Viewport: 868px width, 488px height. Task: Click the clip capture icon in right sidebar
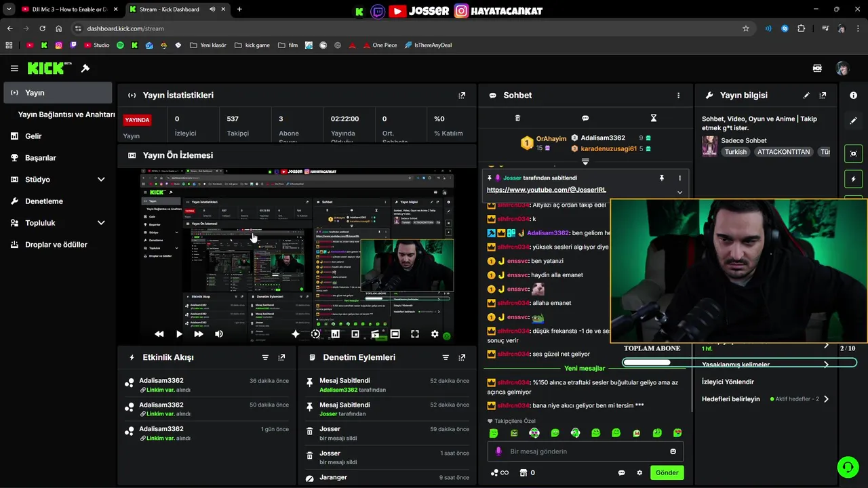point(854,153)
